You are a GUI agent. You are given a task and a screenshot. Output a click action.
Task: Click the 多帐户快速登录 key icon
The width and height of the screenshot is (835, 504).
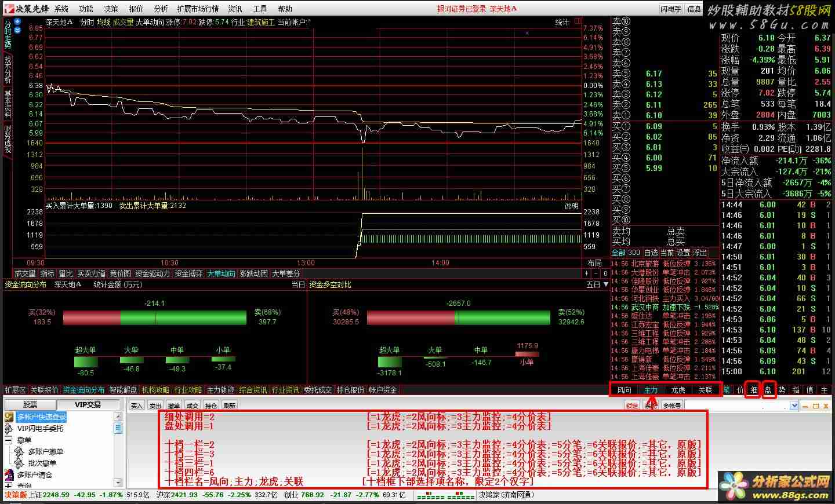coord(9,417)
